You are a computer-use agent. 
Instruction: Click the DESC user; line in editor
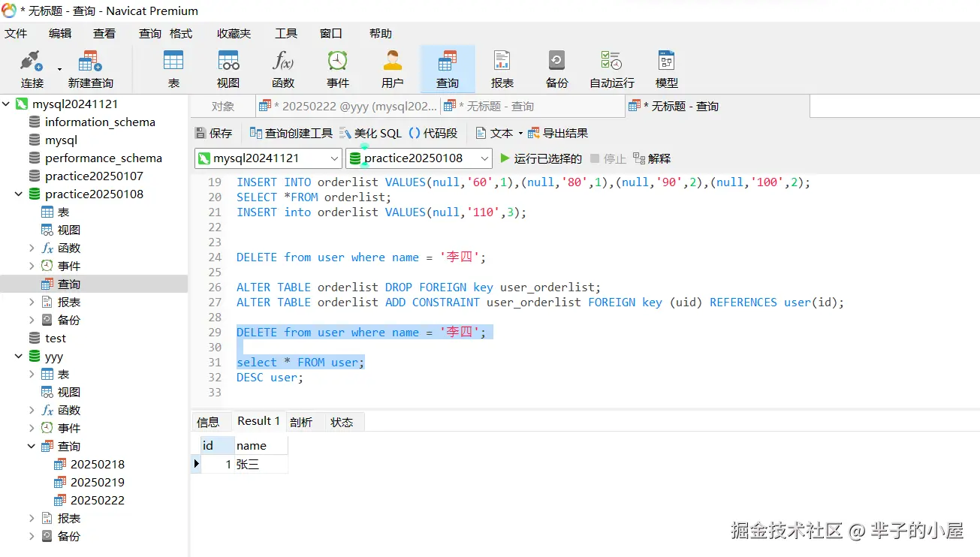coord(270,378)
